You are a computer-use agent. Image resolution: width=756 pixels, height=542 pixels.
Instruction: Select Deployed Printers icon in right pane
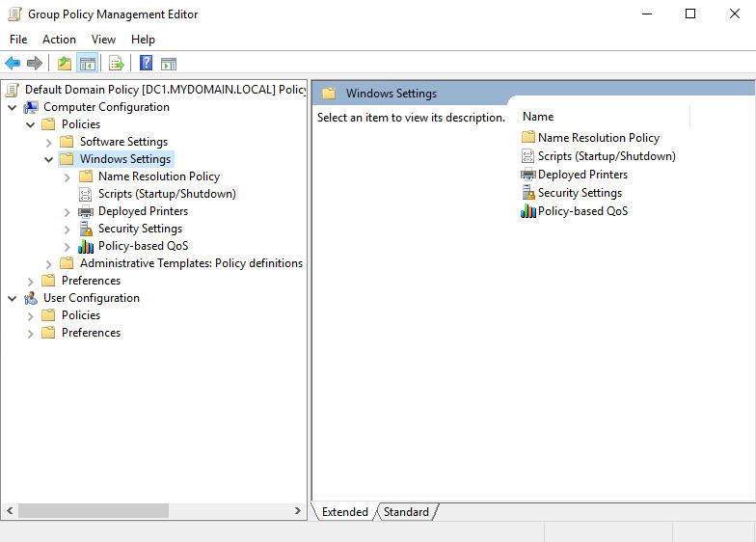point(528,175)
